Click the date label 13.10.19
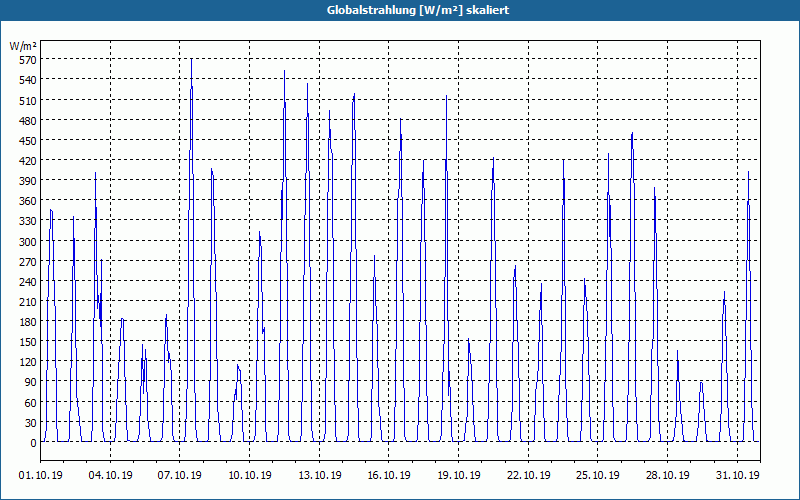Viewport: 800px width, 500px height. click(x=319, y=476)
